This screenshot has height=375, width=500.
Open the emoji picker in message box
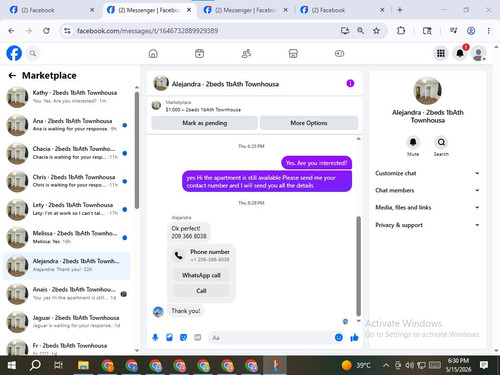339,338
